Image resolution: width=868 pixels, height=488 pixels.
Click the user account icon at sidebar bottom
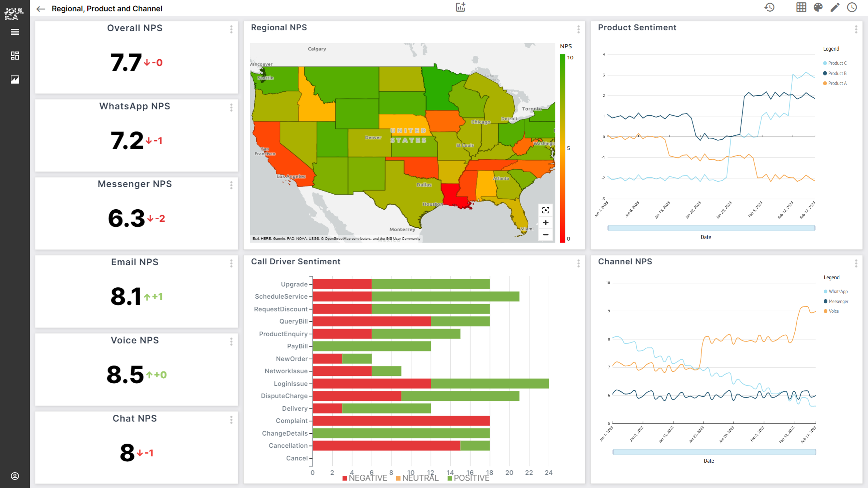tap(14, 476)
